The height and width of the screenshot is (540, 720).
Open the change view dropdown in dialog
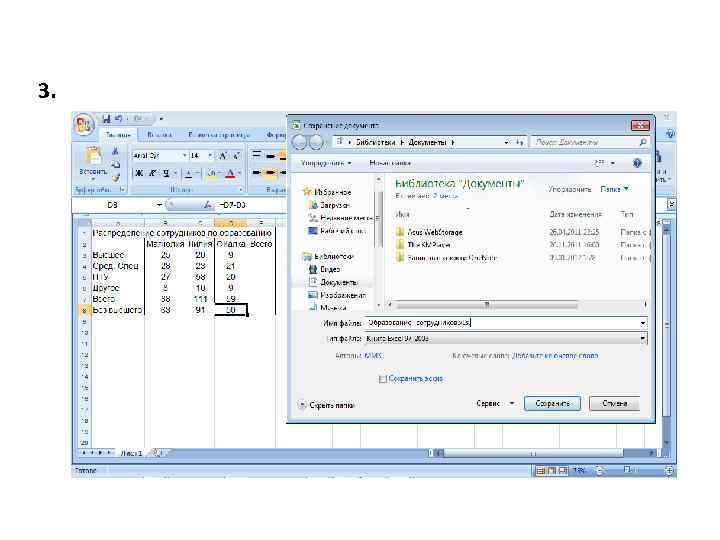(x=613, y=163)
